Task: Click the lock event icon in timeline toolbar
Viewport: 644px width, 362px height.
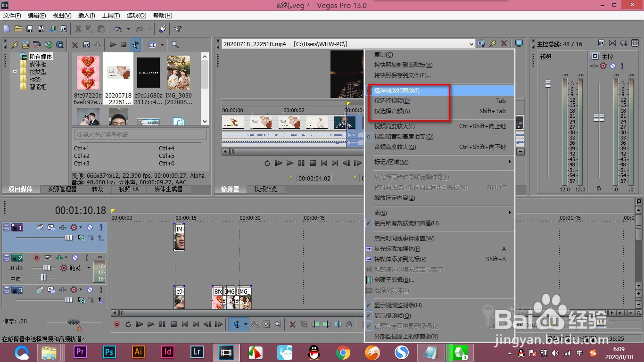Action: click(x=349, y=324)
